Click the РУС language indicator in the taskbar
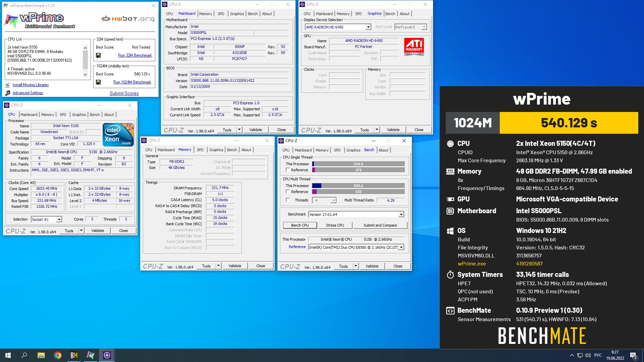This screenshot has height=362, width=644. coord(598,355)
